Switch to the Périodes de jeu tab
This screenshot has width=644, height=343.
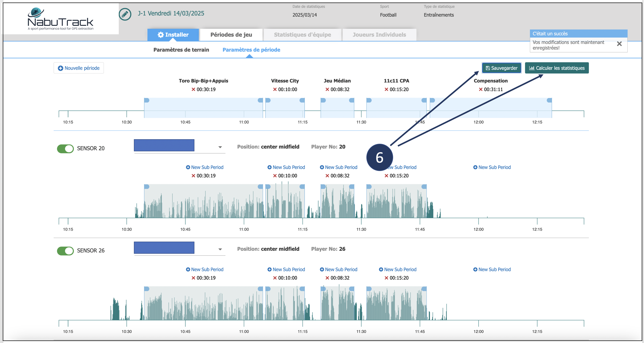coord(231,35)
